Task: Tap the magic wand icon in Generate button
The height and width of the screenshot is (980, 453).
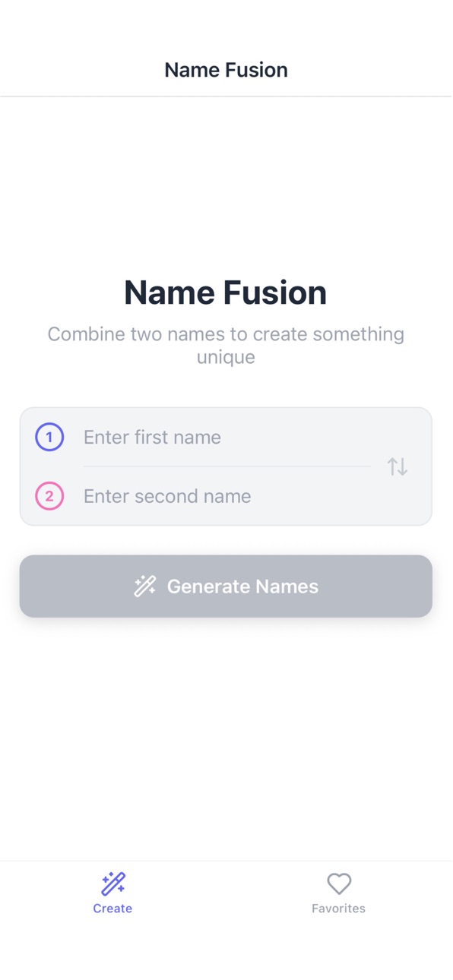Action: tap(145, 586)
